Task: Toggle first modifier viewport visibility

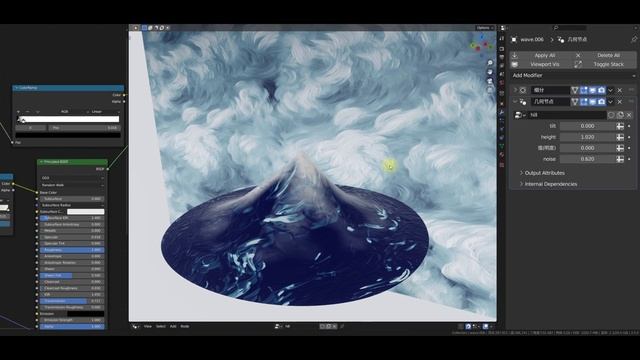Action: [x=593, y=90]
